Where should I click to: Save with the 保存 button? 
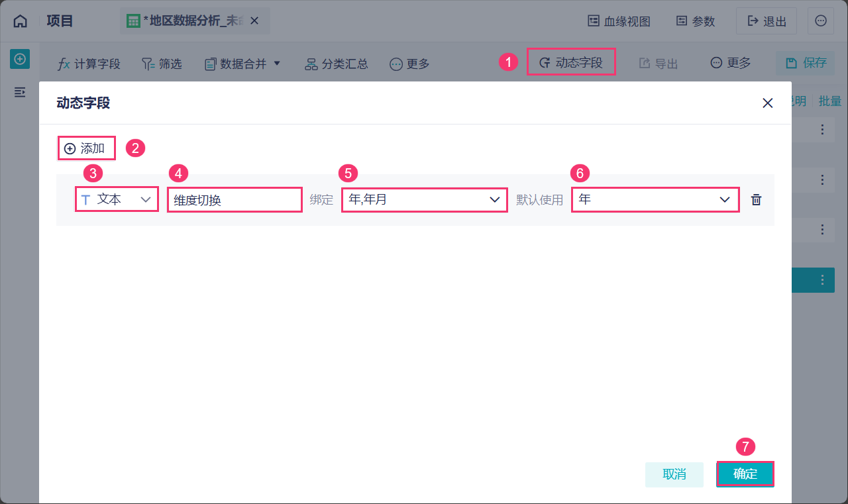pos(806,63)
